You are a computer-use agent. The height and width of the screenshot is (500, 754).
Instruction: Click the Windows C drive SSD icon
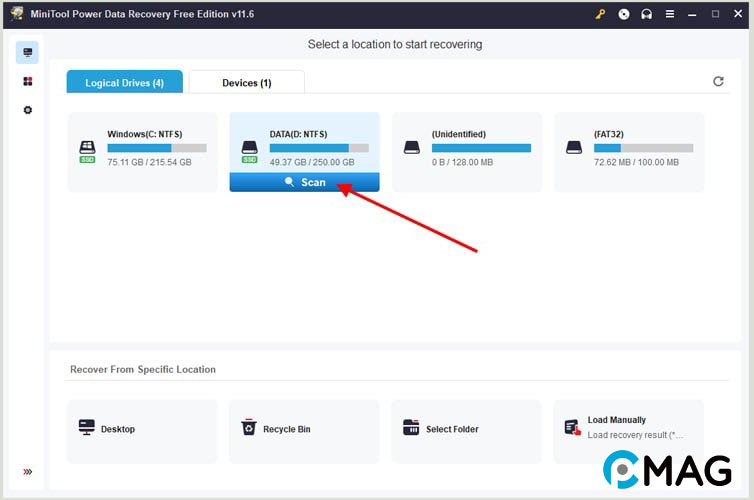[87, 151]
